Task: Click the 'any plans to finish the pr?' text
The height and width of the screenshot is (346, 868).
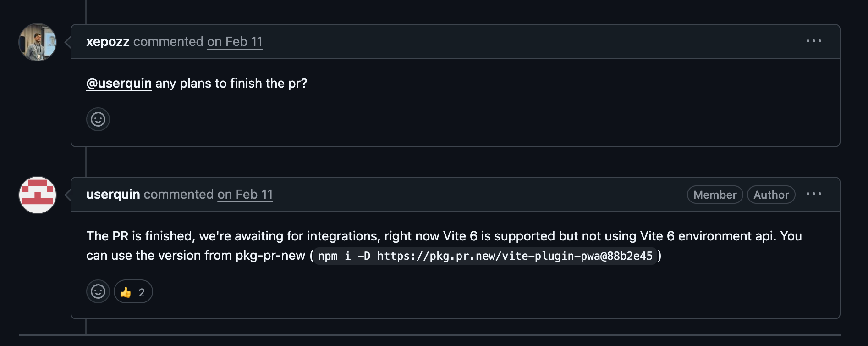Action: (231, 84)
